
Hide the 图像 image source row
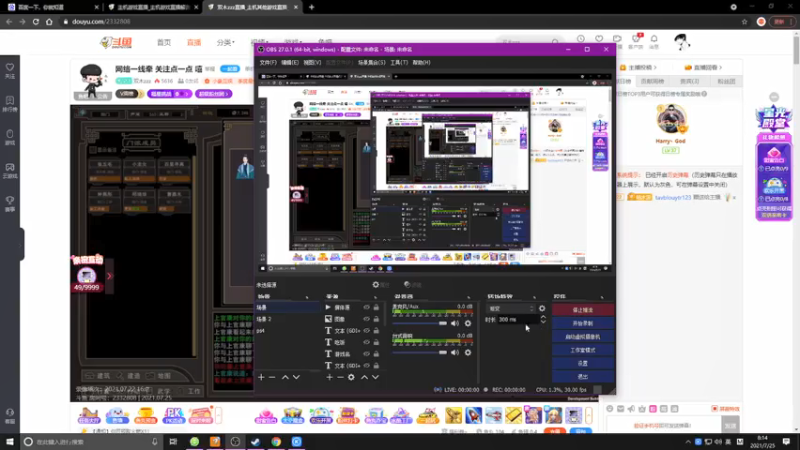tap(366, 319)
